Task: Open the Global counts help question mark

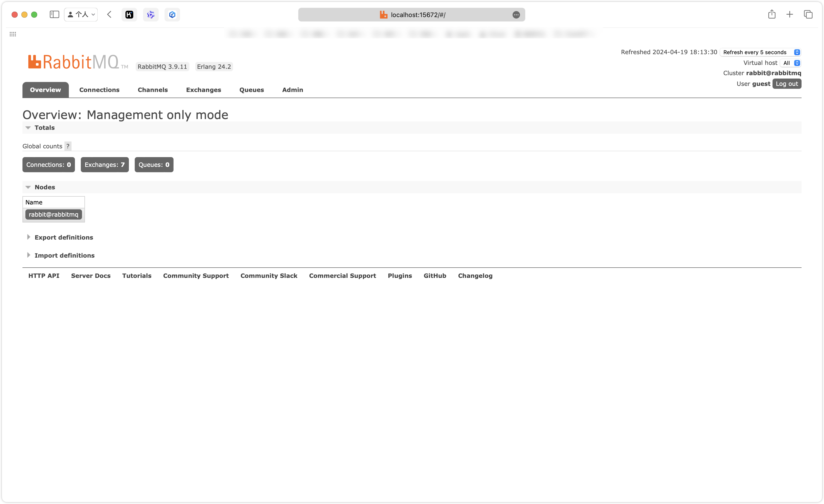Action: click(68, 146)
